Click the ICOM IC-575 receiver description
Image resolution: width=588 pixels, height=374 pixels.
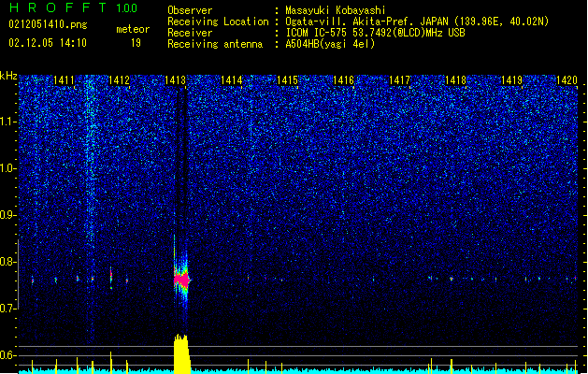(376, 33)
